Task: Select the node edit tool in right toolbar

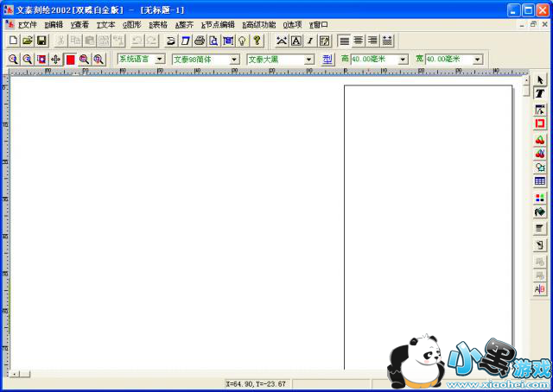Action: pyautogui.click(x=539, y=110)
